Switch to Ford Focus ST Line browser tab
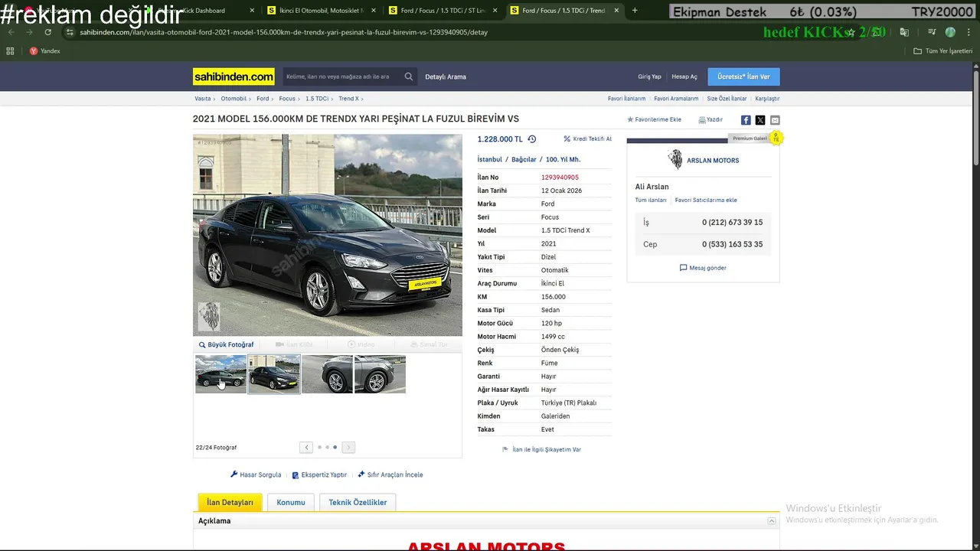Screen dimensions: 980x551 443,11
